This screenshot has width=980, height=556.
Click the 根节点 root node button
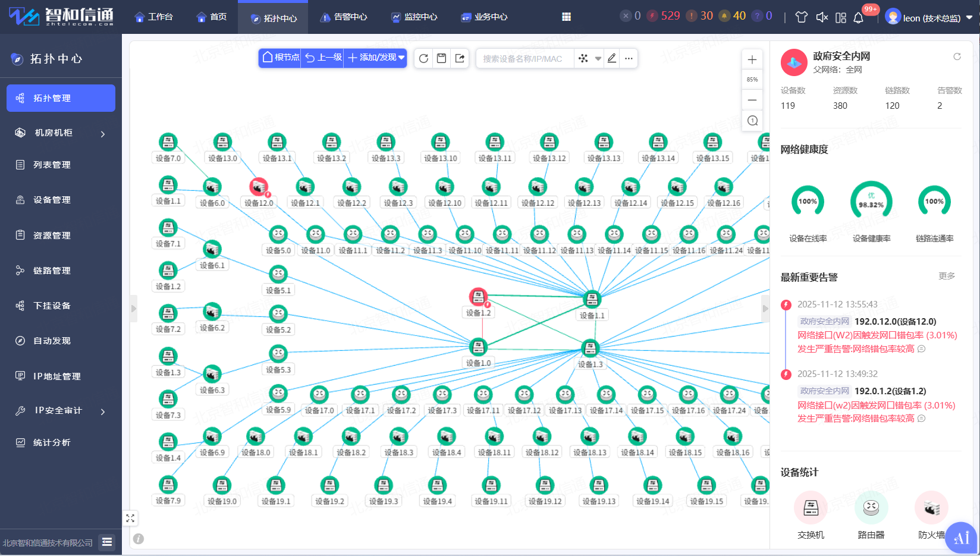coord(281,58)
